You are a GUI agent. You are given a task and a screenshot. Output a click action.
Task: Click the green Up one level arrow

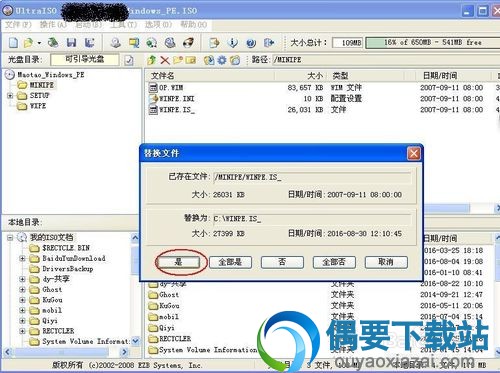(x=152, y=60)
